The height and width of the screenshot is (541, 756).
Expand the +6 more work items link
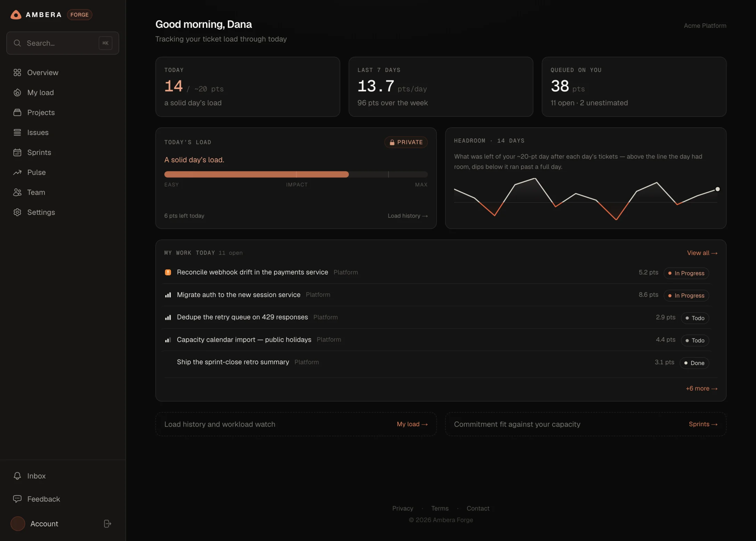click(701, 388)
